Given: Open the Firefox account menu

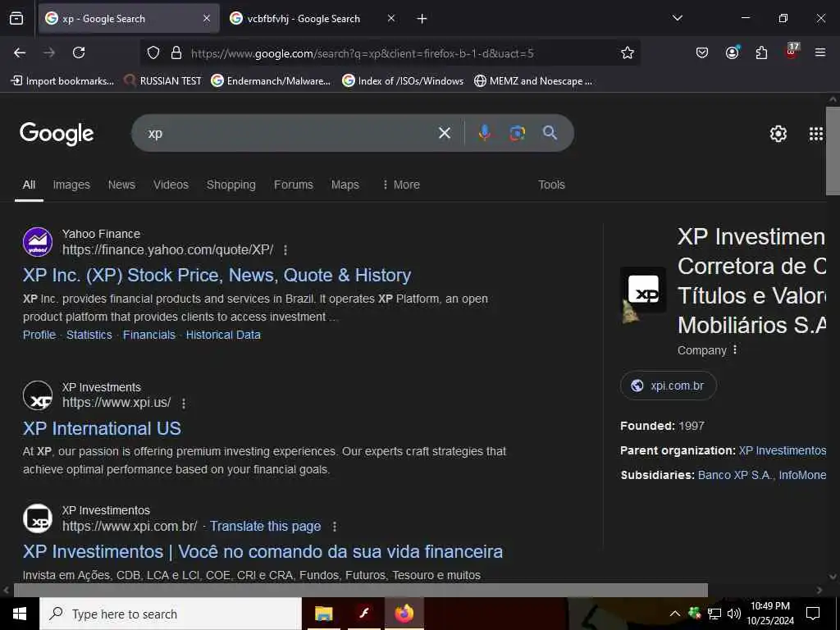Looking at the screenshot, I should [x=732, y=52].
